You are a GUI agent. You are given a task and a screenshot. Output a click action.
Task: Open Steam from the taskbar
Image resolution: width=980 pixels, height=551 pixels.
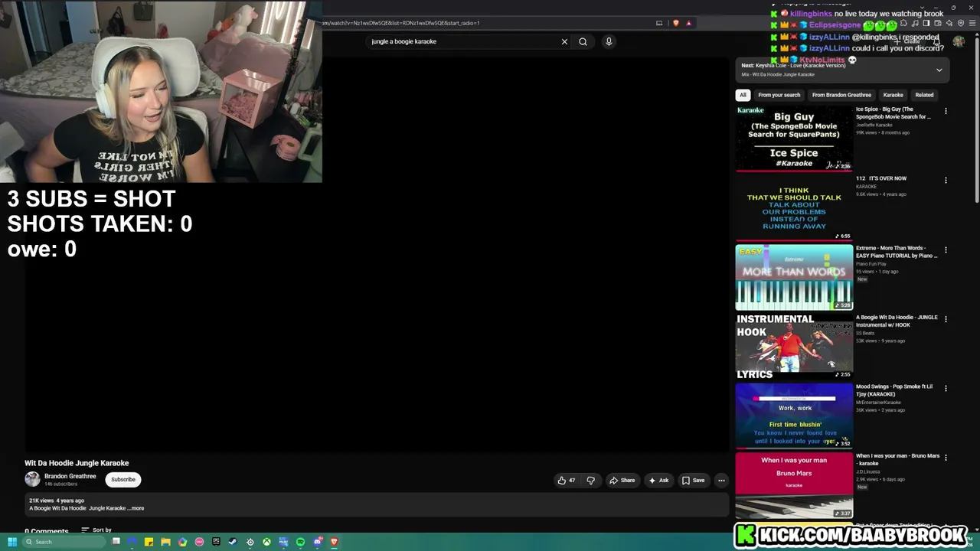233,542
